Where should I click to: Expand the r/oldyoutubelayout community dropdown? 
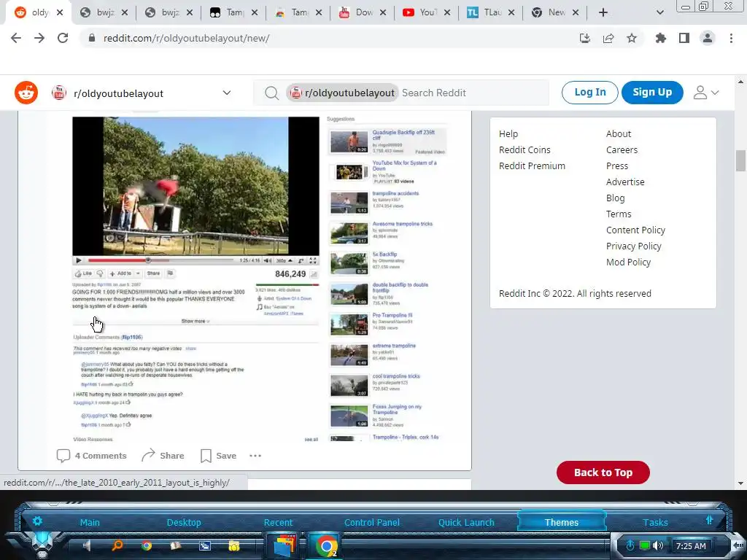coord(227,93)
